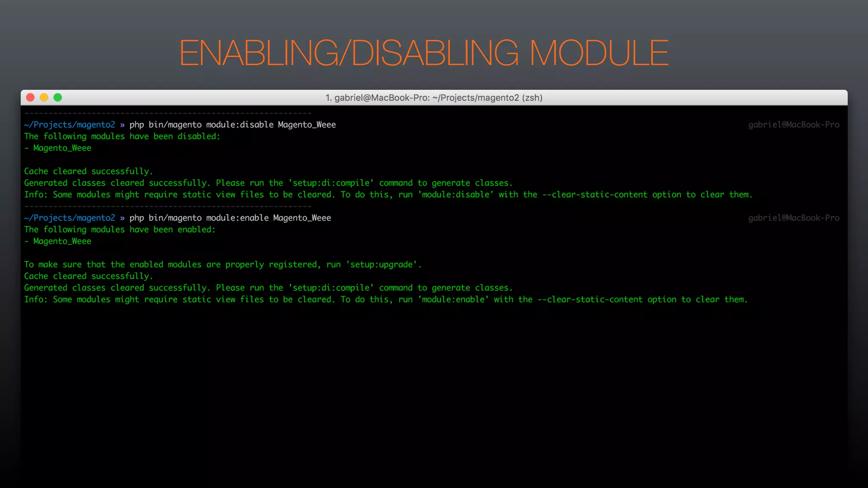The width and height of the screenshot is (868, 488).
Task: Click the command 'php bin/magento module:disable Magento_Weee'
Action: coord(233,125)
